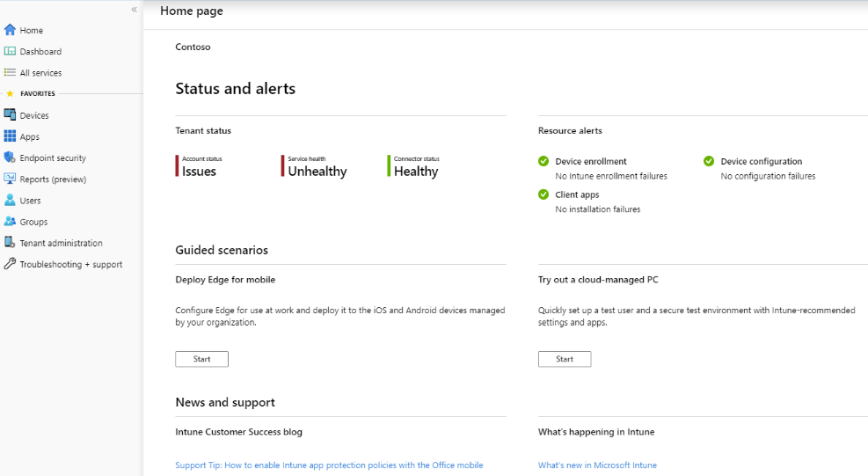Click the Endpoint security shield icon
The height and width of the screenshot is (476, 868).
[x=10, y=157]
